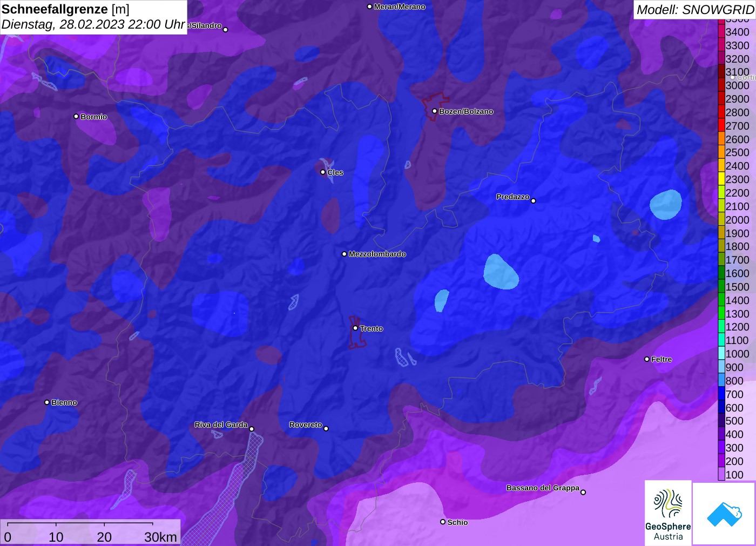This screenshot has width=756, height=546.
Task: Click the Bienno location marker
Action: click(47, 402)
